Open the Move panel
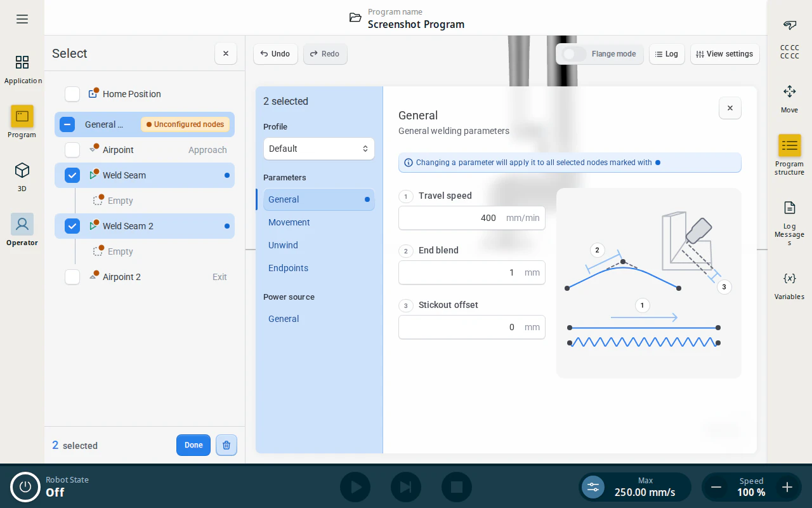The width and height of the screenshot is (812, 508). click(789, 98)
